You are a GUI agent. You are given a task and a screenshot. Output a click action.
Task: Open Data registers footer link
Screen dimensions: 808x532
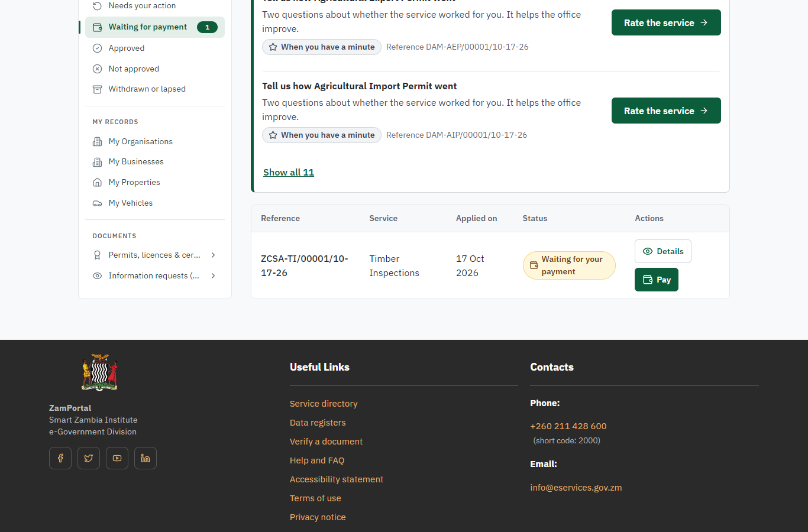point(318,423)
